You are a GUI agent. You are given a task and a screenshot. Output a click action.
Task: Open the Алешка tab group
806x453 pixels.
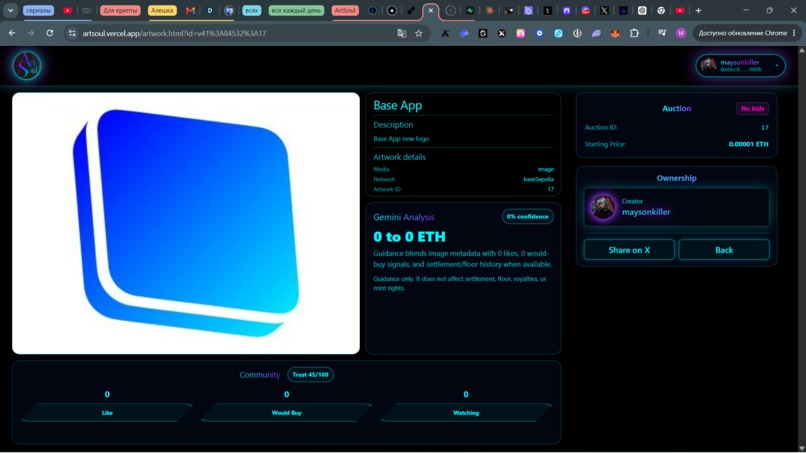click(x=162, y=10)
